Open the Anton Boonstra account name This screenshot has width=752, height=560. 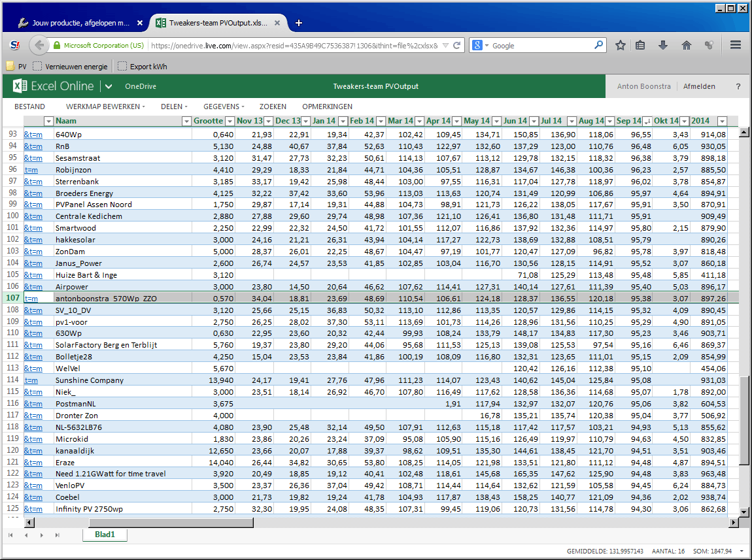click(x=644, y=86)
